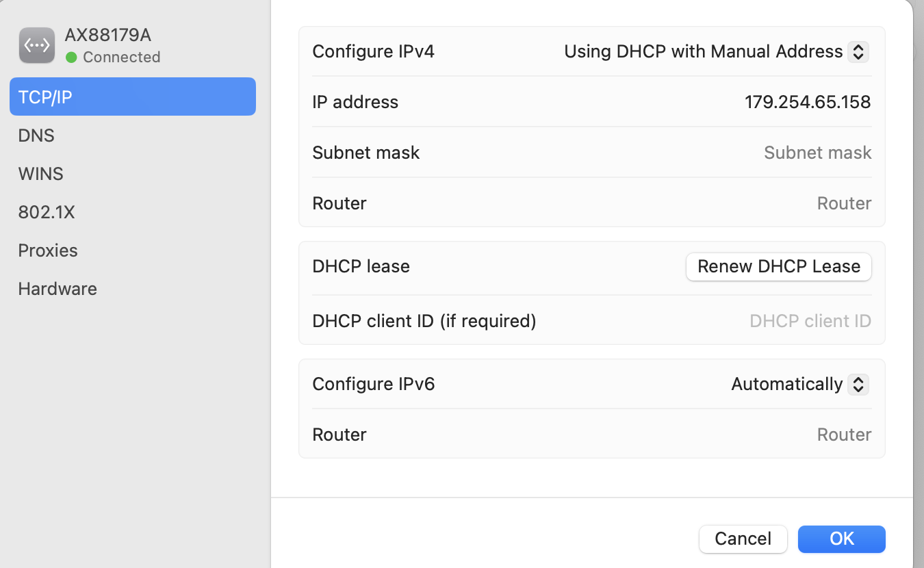
Task: Open the Configure IPv4 selector chevrons
Action: (858, 51)
